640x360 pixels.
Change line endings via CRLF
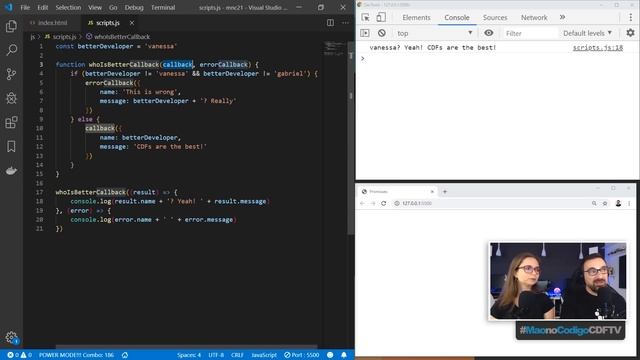[237, 355]
